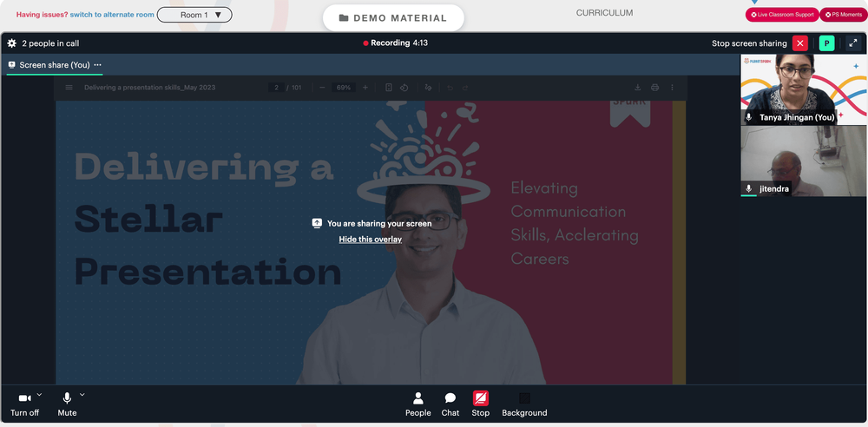Zoom out PDF with minus icon

coord(322,88)
